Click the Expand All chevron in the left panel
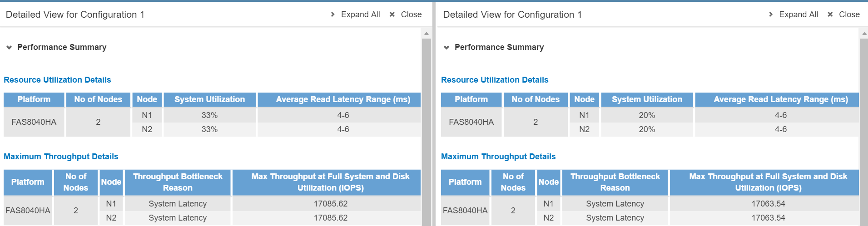The image size is (868, 226). point(333,15)
